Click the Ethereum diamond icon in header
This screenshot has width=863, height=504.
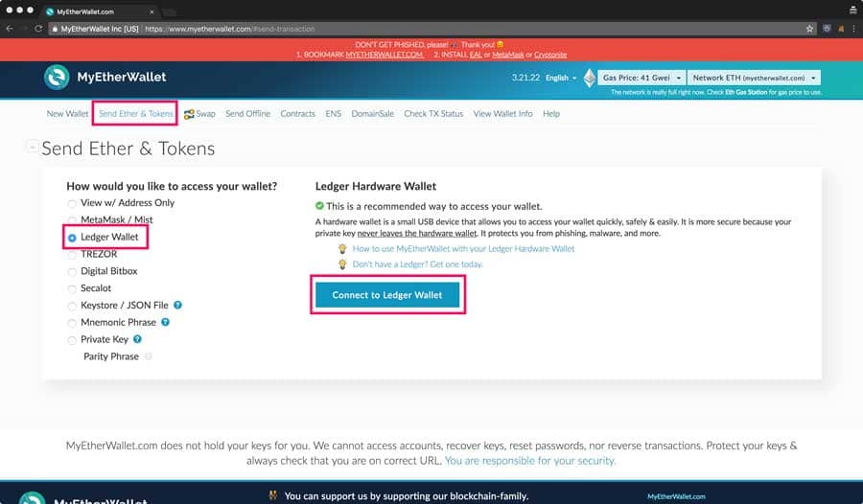590,78
